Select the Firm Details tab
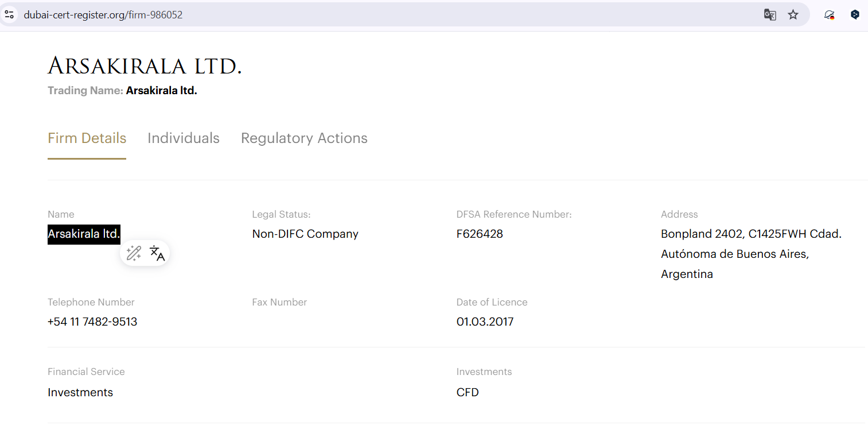 coord(87,138)
